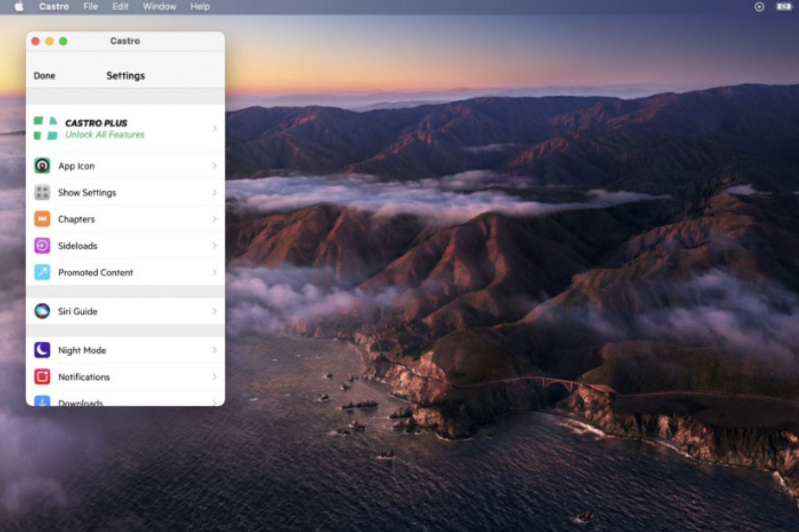
Task: Open Notifications row chevron
Action: point(215,377)
